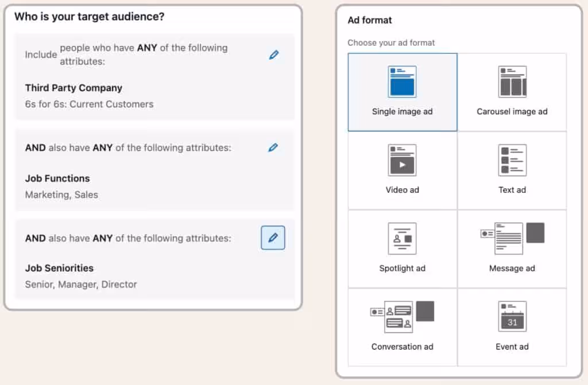
Task: Click the 'Job Functions' heading
Action: coord(57,178)
